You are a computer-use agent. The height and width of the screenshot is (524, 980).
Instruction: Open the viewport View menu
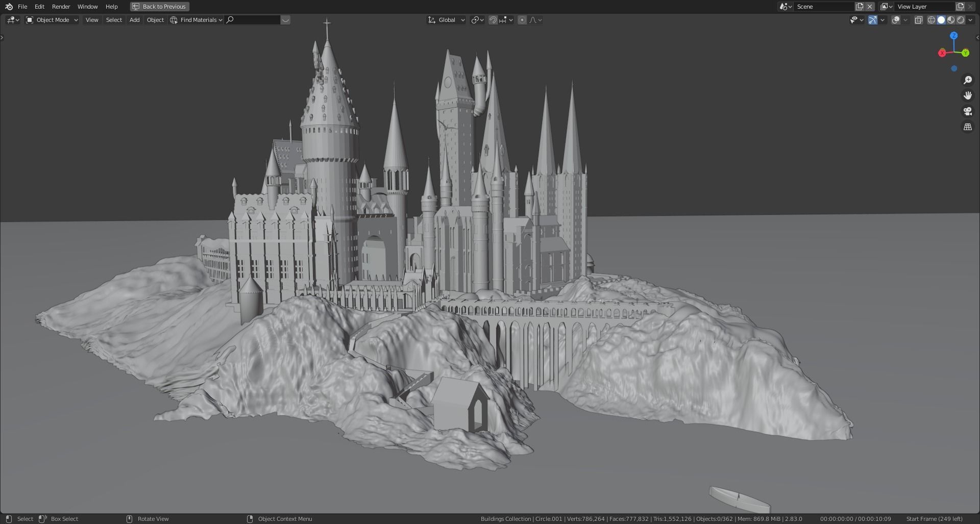92,20
